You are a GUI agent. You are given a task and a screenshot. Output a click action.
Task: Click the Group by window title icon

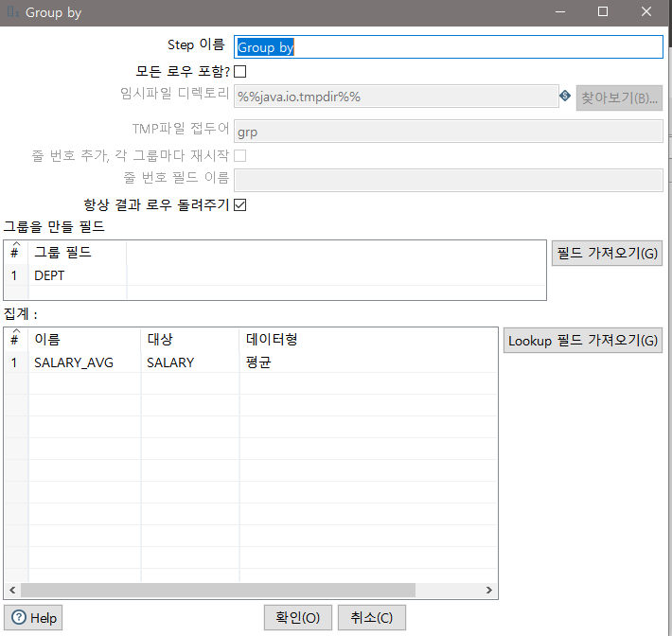pyautogui.click(x=13, y=12)
